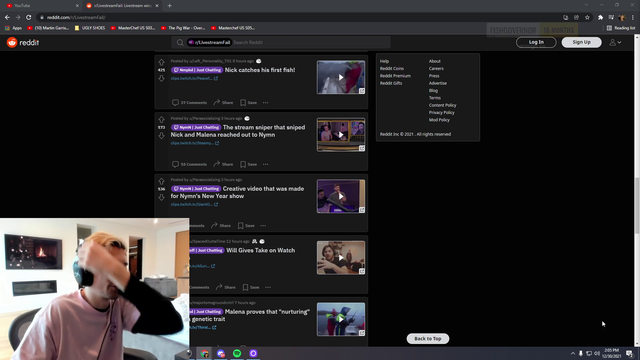Go back using the browser back arrow
The width and height of the screenshot is (640, 360).
[7, 18]
